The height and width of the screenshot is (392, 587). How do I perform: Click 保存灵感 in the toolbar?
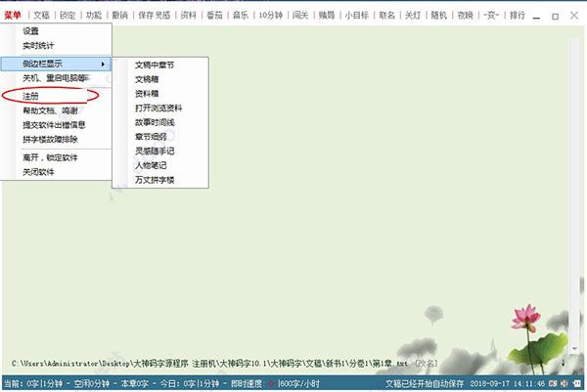(155, 16)
